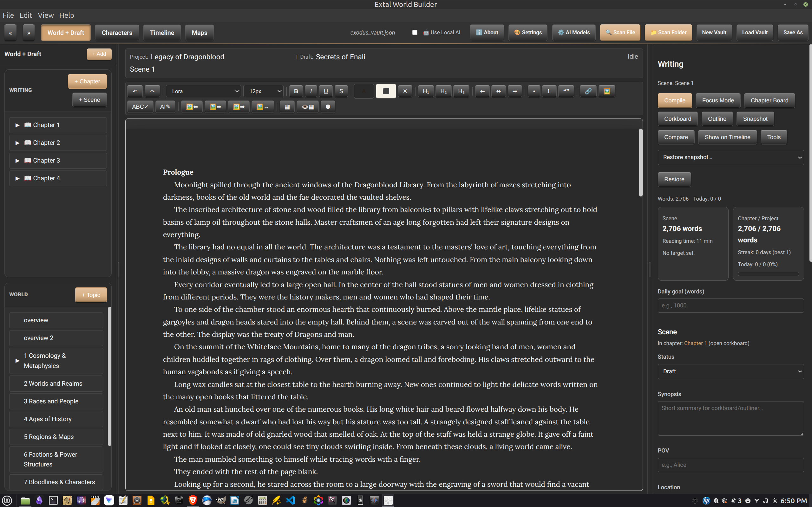Screen dimensions: 812x507
Task: Switch to the Timeline tab
Action: tap(162, 33)
